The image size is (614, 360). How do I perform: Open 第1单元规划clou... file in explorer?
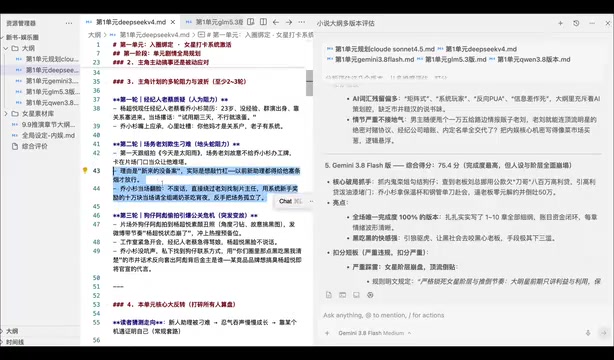pyautogui.click(x=52, y=59)
